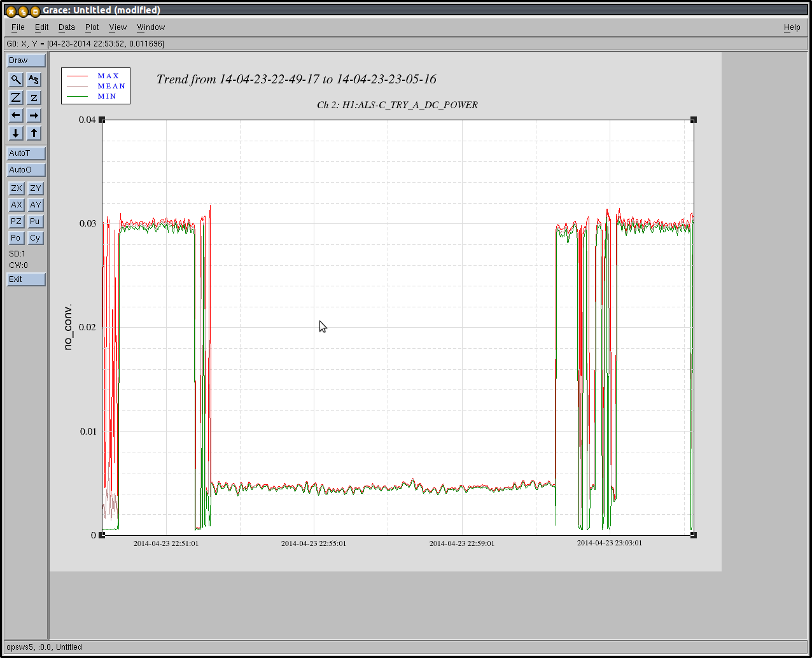Click the small z zoom-out icon

pyautogui.click(x=34, y=97)
